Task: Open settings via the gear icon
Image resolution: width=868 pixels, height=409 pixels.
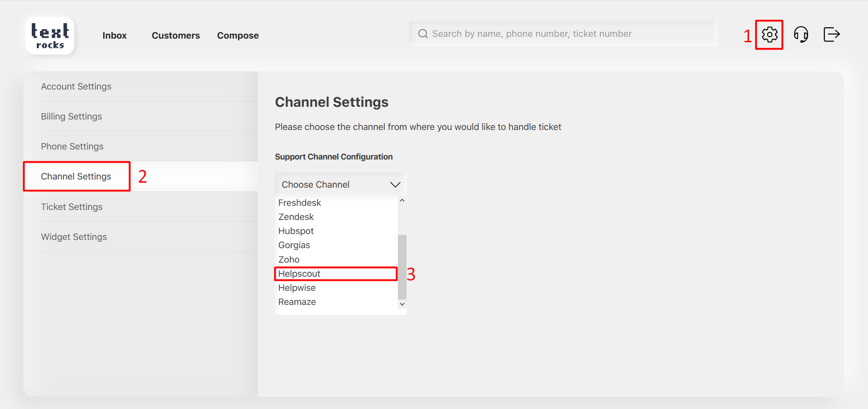Action: (x=769, y=35)
